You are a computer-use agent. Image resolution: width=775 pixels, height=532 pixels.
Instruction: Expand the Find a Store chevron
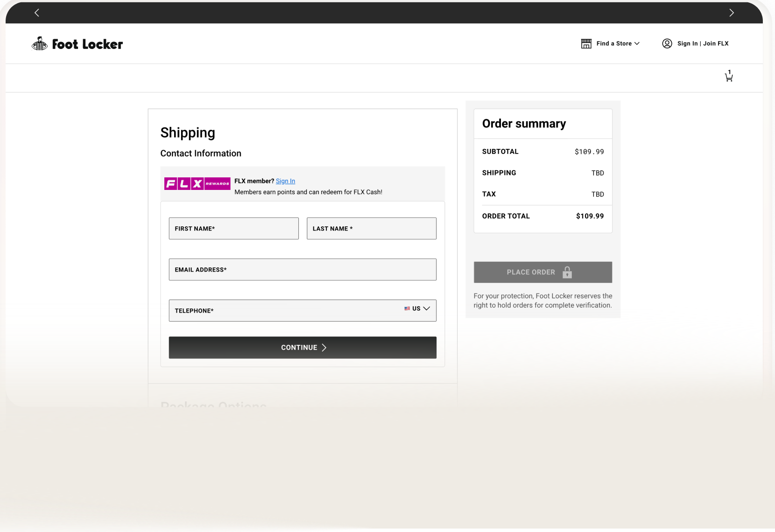click(x=637, y=43)
